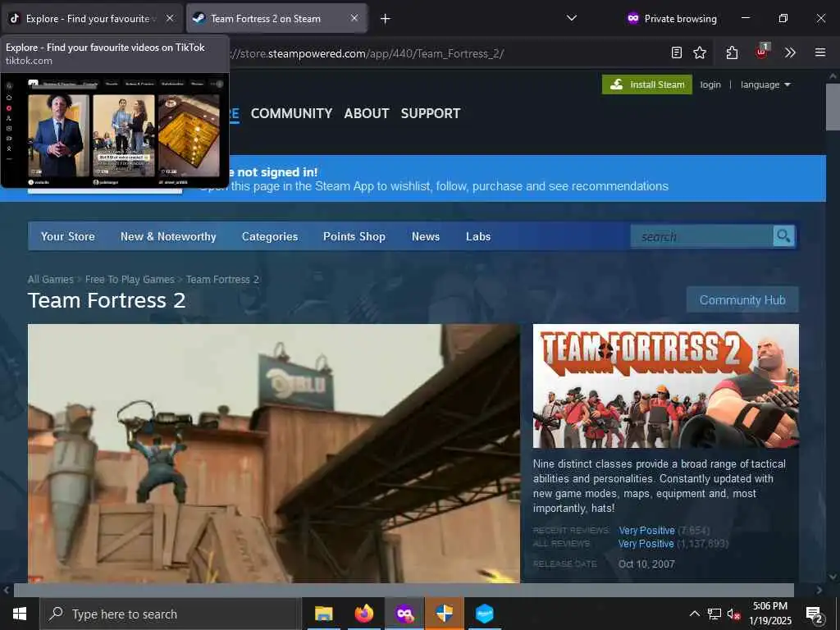Open the blue hexagon taskbar app
840x630 pixels.
pyautogui.click(x=484, y=614)
